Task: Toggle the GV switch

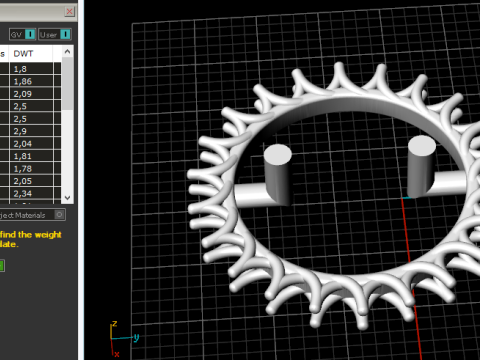Action: point(22,34)
